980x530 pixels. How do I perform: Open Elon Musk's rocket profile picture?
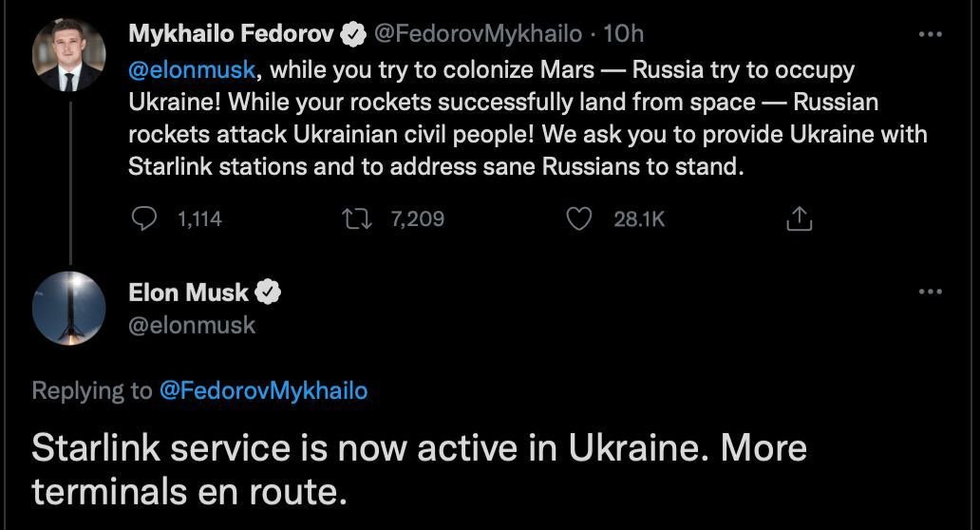(x=68, y=309)
